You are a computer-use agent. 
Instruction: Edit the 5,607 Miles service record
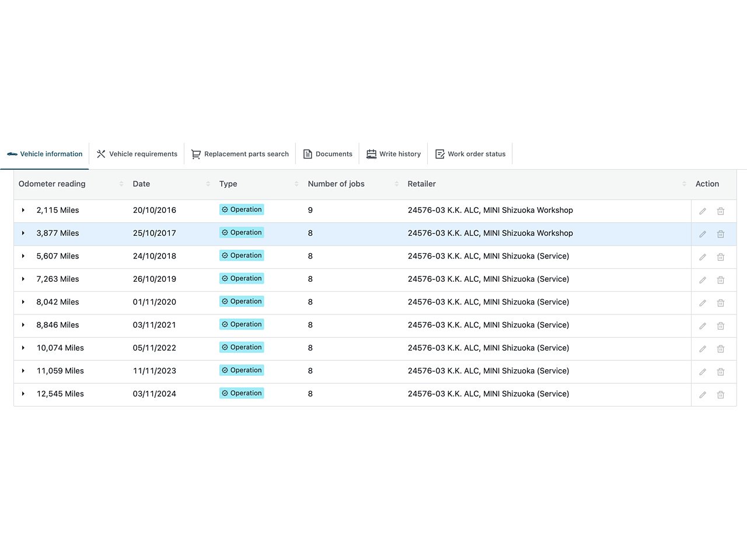pyautogui.click(x=703, y=257)
